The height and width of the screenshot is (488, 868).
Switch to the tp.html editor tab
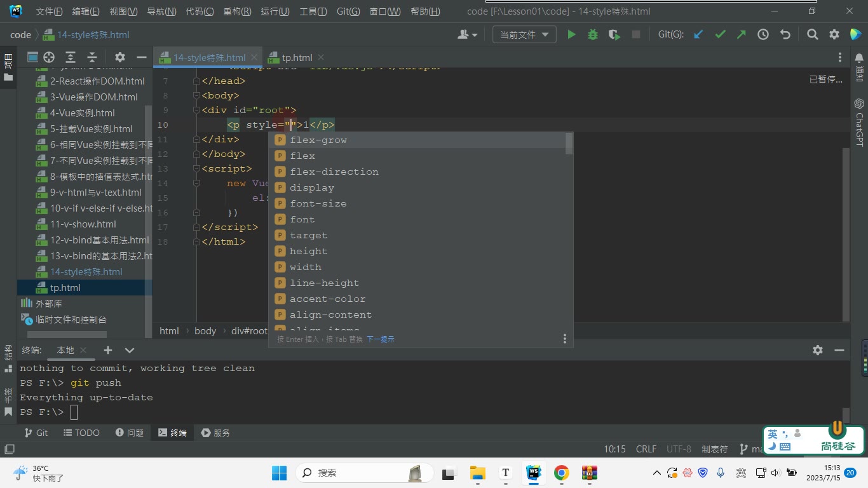297,58
